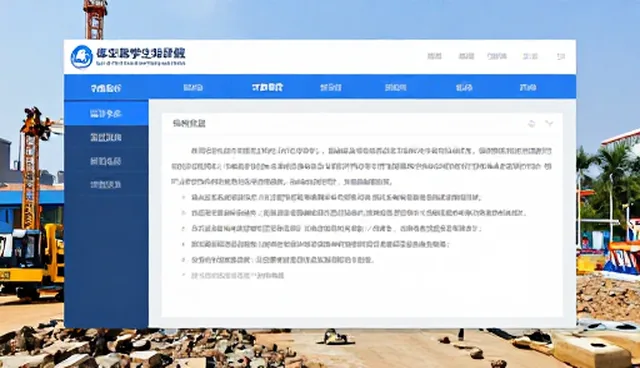The image size is (640, 368).
Task: Open the site title link beside the logo
Action: click(141, 56)
